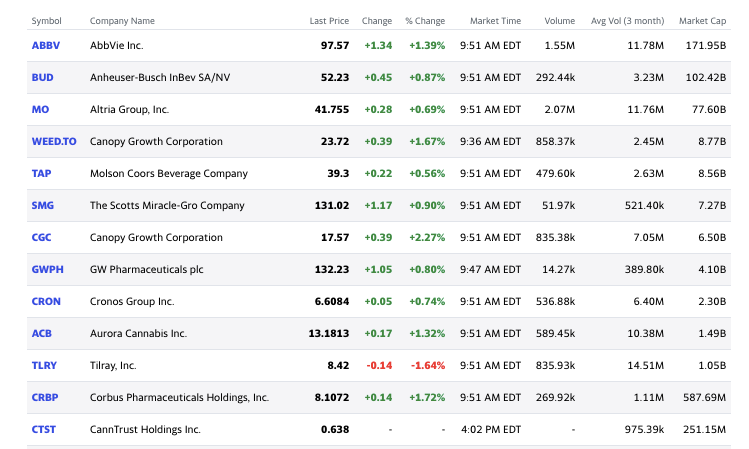Click the 6.6084 last price

coord(332,301)
